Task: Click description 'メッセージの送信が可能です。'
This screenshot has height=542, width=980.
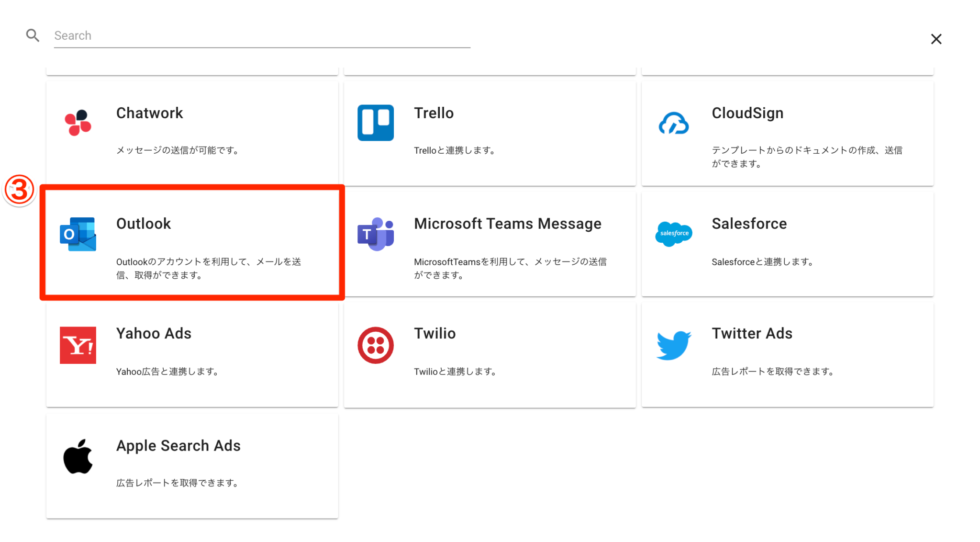Action: [x=178, y=150]
